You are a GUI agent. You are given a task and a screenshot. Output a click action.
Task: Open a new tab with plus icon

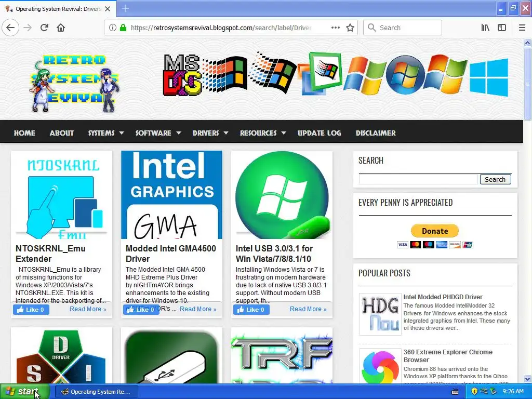click(x=125, y=8)
